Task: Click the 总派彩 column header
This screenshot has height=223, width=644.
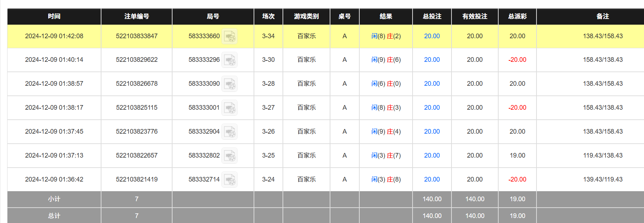Action: [x=517, y=16]
